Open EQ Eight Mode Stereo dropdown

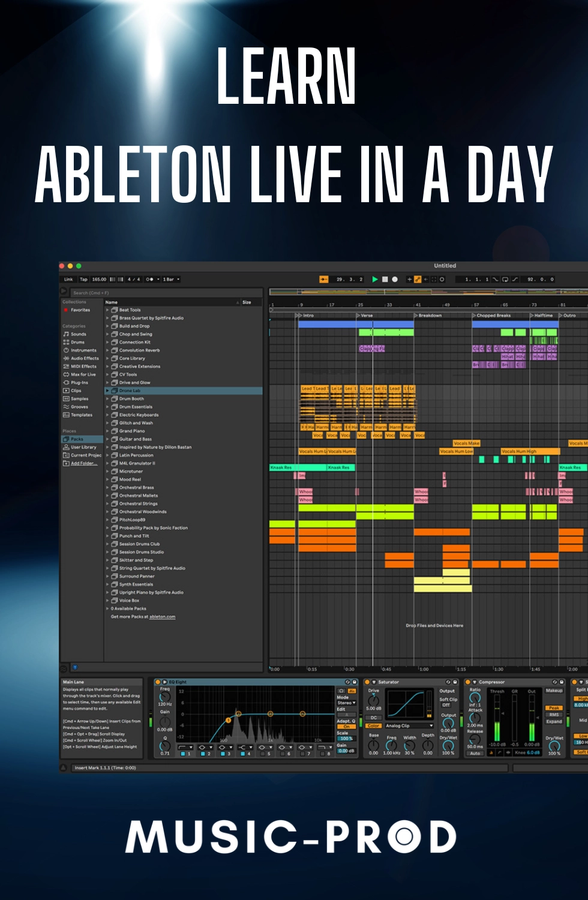tap(346, 703)
